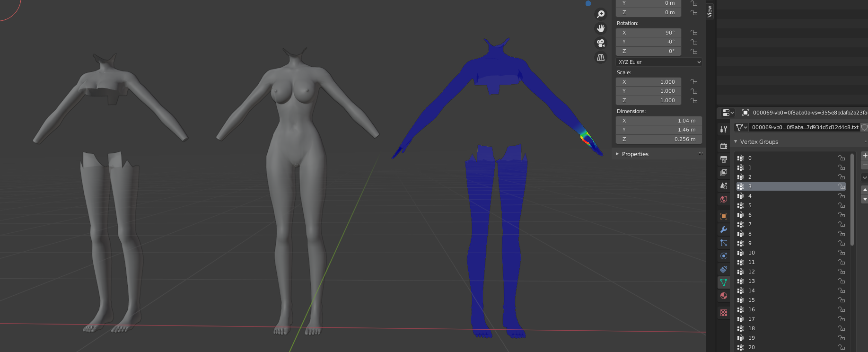Switch to the View sidebar tab
The image size is (868, 352).
coord(710,11)
